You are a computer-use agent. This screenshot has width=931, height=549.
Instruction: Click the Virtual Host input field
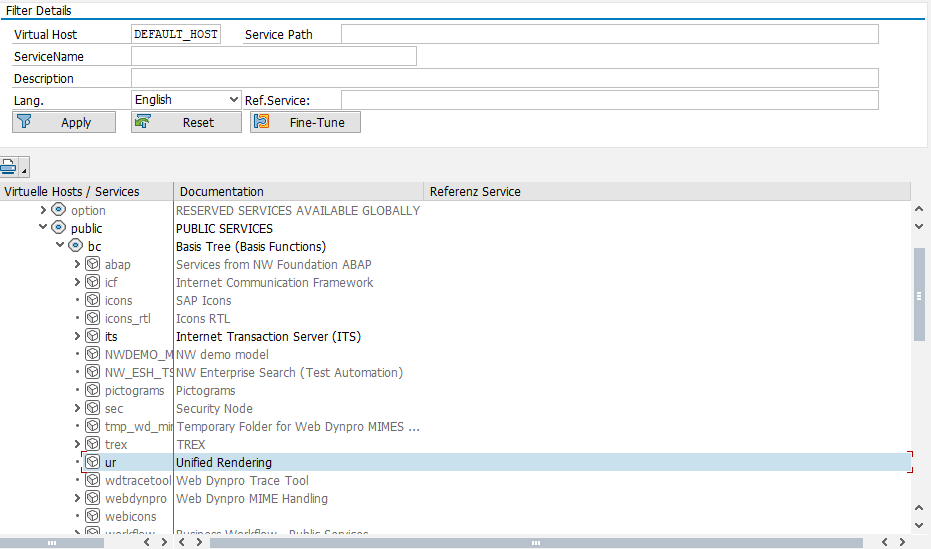[x=176, y=34]
